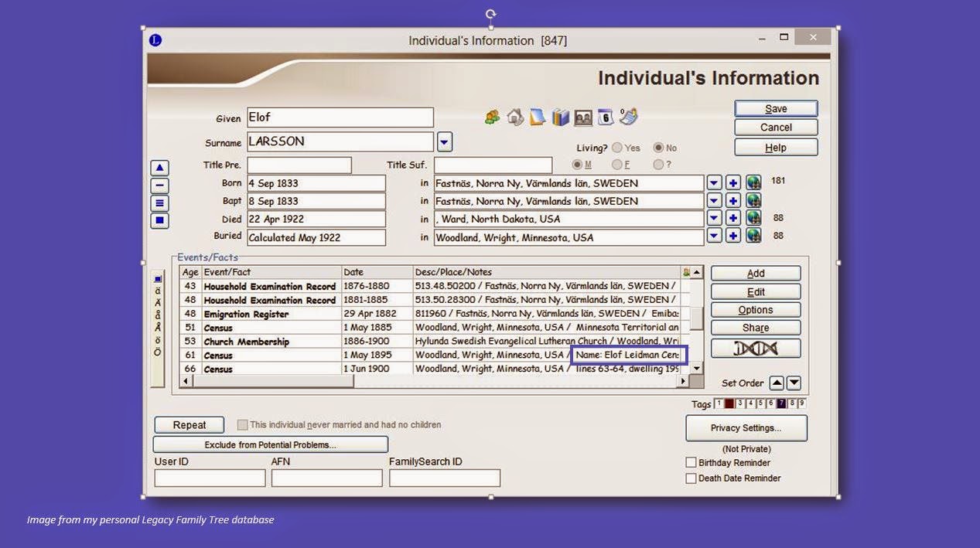Screen dimensions: 980x548
Task: Click the up triangle button left of Title Pre.
Action: point(159,168)
